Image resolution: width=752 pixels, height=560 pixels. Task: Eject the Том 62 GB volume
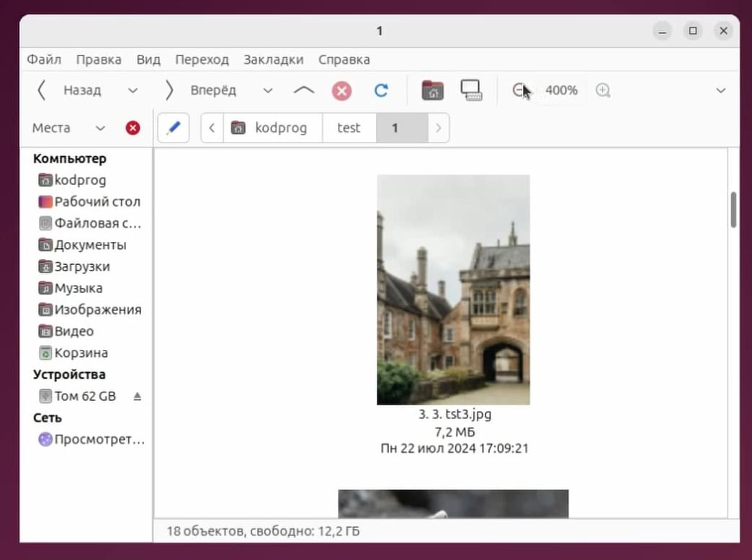click(x=137, y=397)
